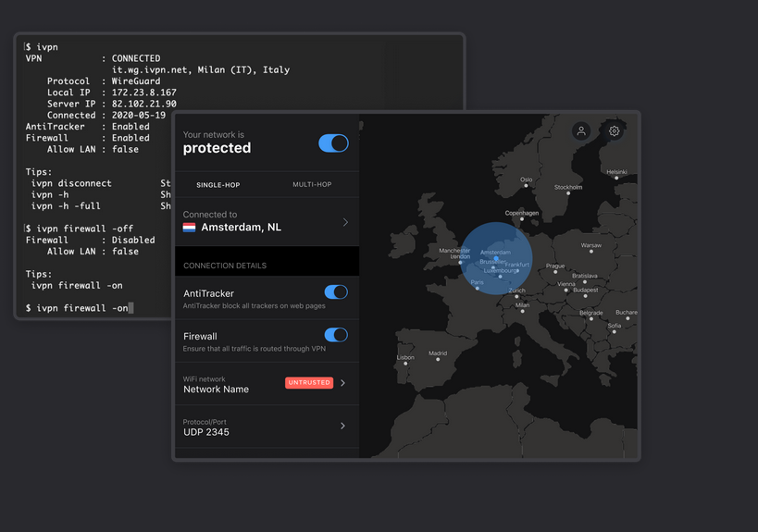Choose the Belgrade map location
758x532 pixels.
590,318
